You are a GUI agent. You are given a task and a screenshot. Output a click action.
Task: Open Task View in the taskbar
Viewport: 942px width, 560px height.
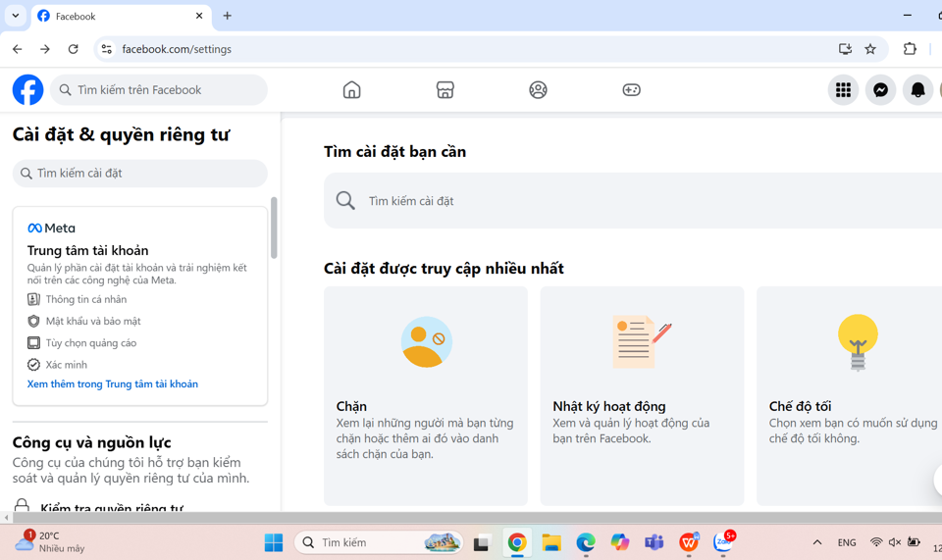click(x=482, y=542)
